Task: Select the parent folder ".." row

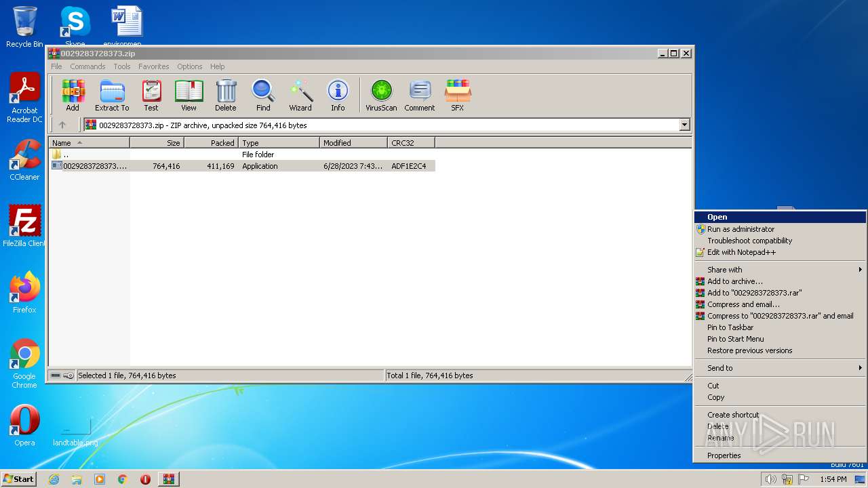Action: pos(243,155)
